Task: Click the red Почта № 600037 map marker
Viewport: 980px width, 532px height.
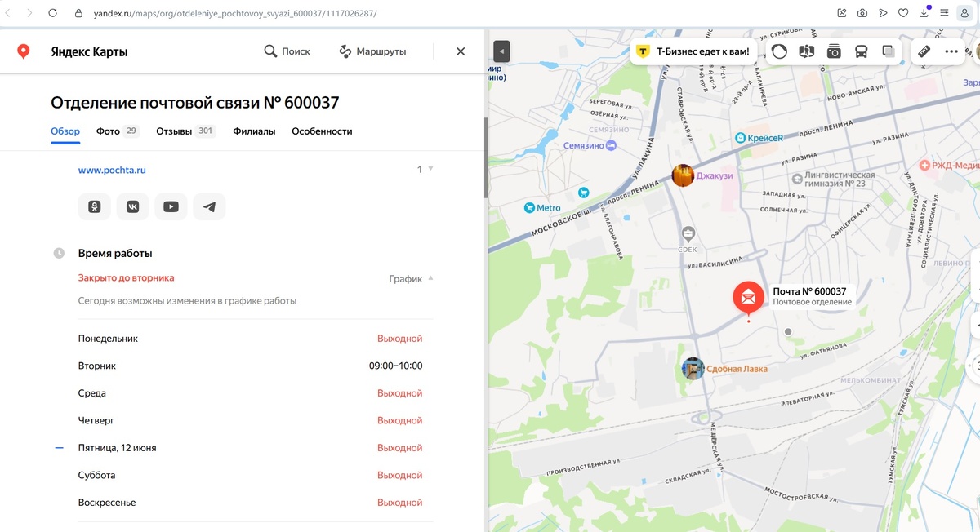Action: pyautogui.click(x=748, y=297)
